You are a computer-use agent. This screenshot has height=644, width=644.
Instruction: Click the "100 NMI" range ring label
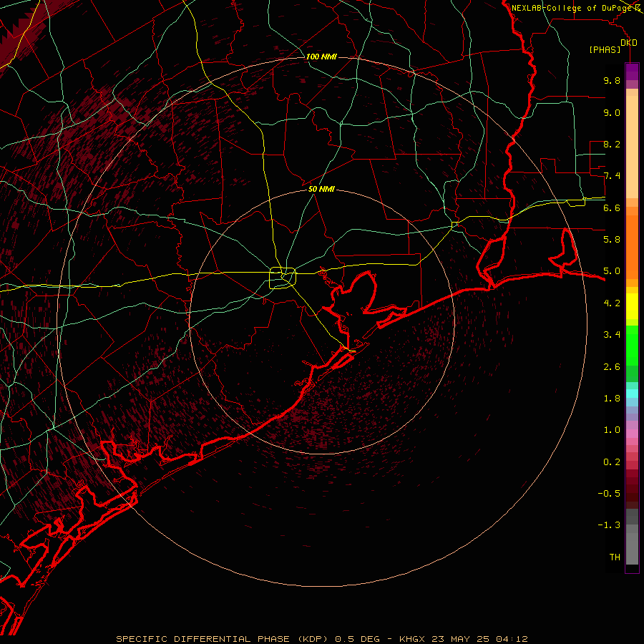[321, 57]
